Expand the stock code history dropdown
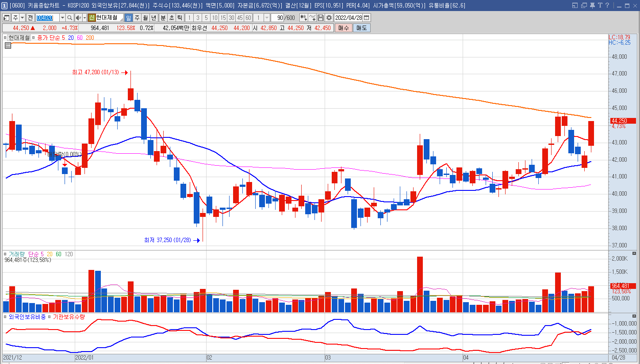640x364 pixels. [x=62, y=18]
